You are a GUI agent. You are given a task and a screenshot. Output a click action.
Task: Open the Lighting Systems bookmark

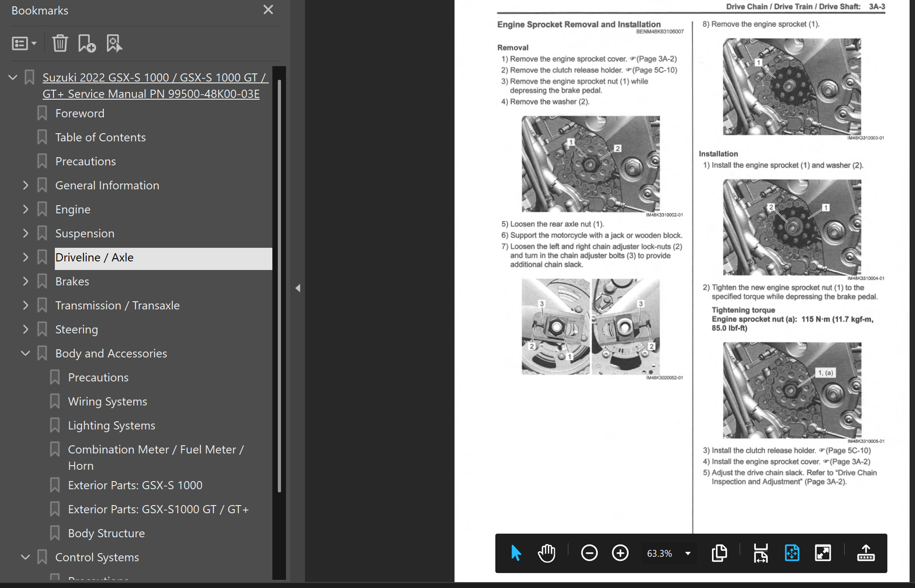111,425
